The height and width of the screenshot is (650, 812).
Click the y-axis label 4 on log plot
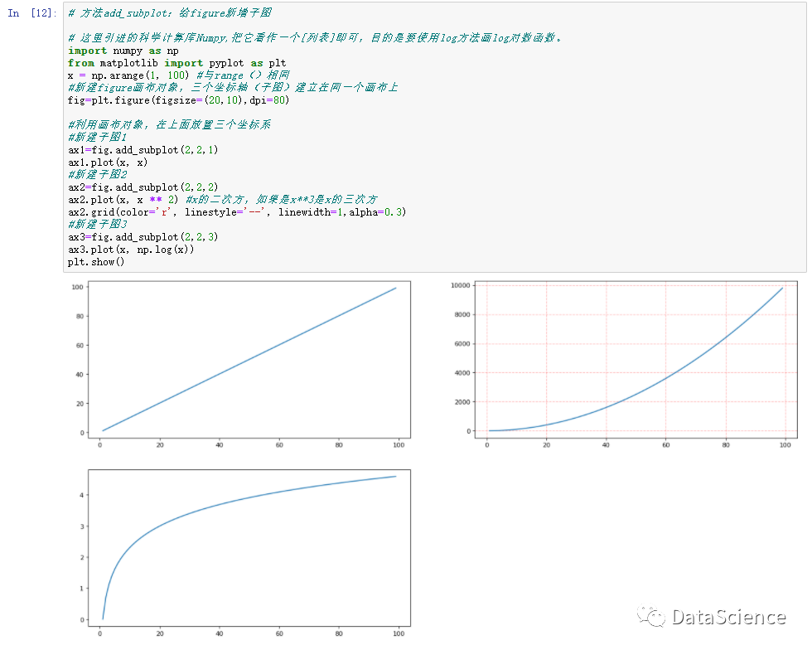point(81,495)
